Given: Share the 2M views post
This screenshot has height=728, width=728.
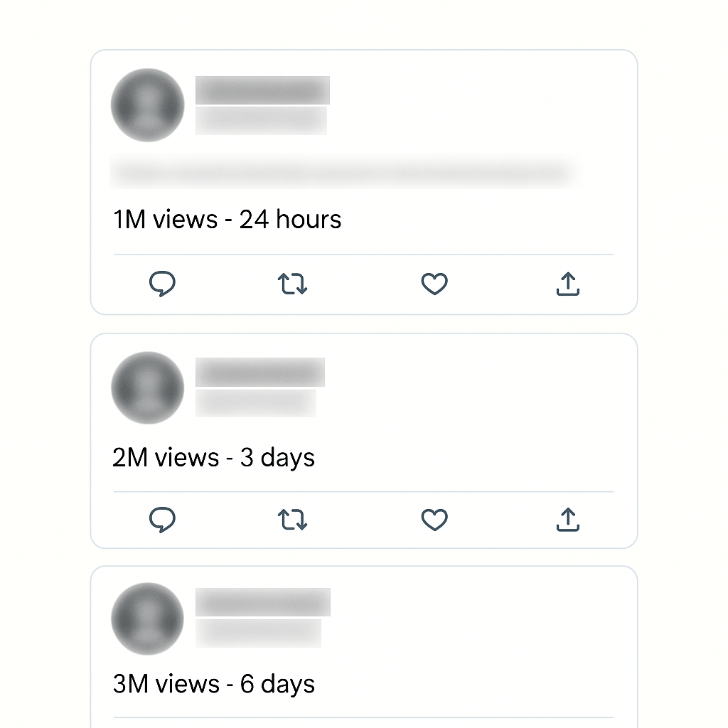Looking at the screenshot, I should click(567, 520).
